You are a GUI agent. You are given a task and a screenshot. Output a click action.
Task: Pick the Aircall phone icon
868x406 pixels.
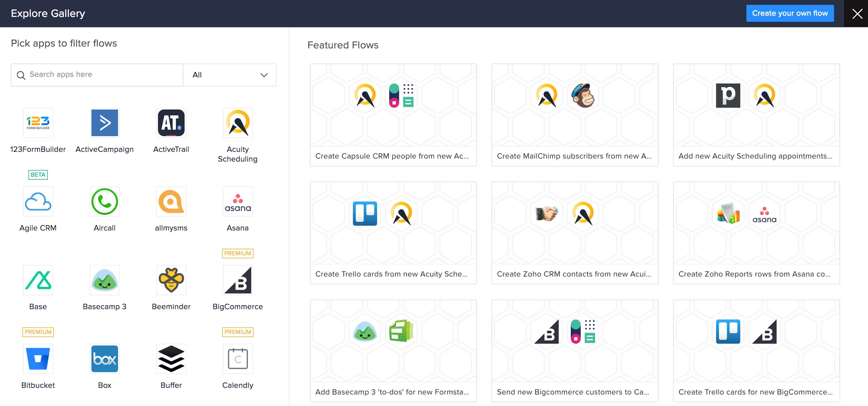104,202
